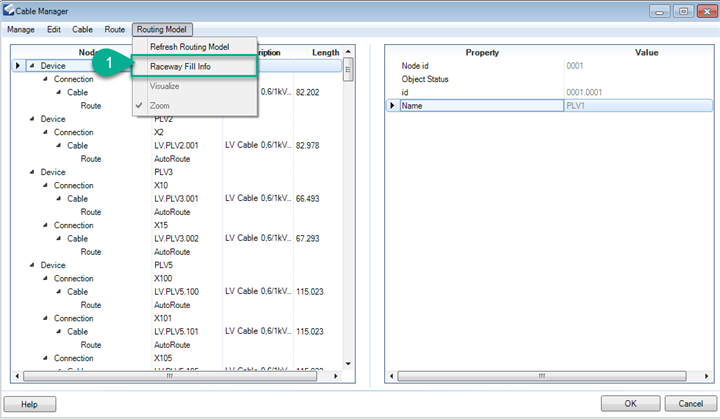Edit the Name value field PLV1
The image size is (720, 419).
[638, 106]
